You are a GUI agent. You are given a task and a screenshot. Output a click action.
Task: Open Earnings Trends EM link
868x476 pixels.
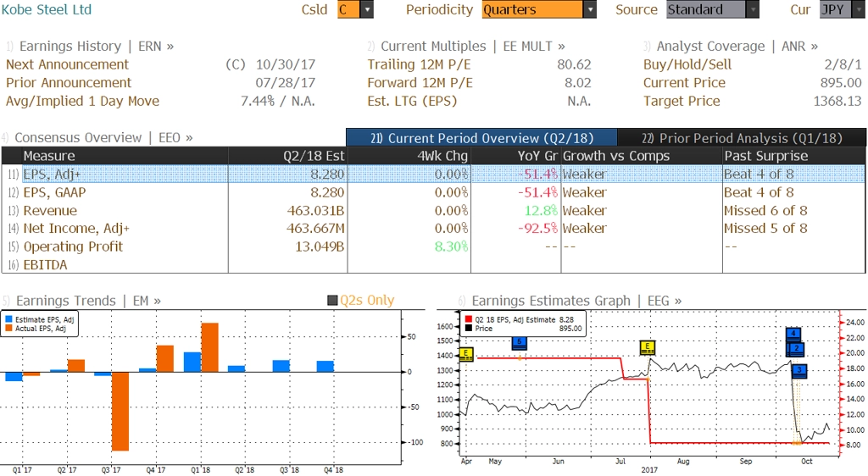(x=88, y=301)
